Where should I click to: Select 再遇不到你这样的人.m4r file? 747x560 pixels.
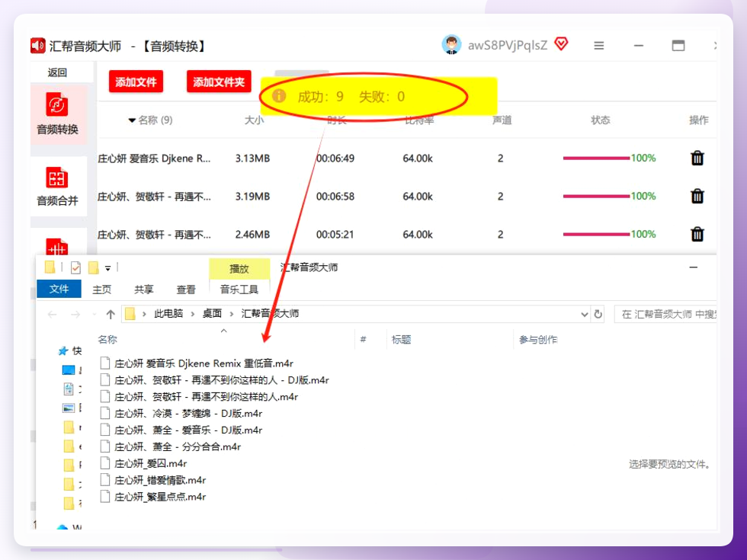click(x=206, y=397)
